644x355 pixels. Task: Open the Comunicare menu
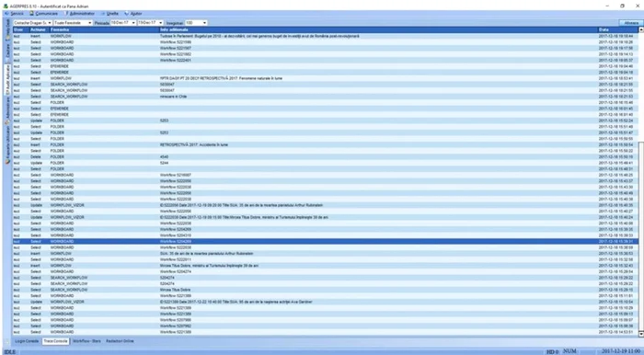(x=43, y=14)
